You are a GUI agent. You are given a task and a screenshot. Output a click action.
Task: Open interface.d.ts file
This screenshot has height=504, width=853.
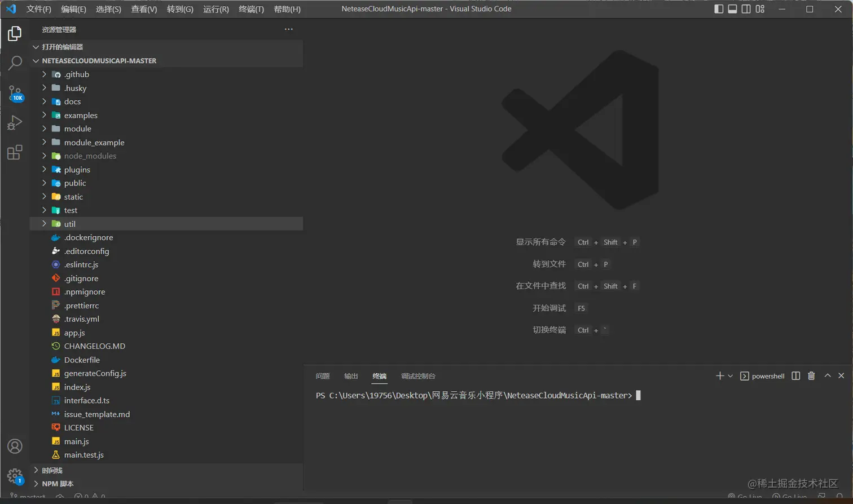pos(166,400)
